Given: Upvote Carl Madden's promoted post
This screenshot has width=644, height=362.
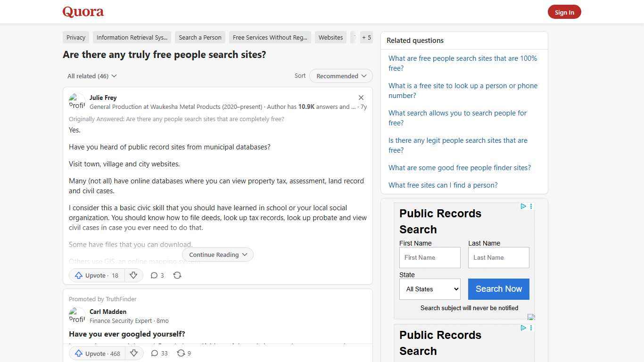Looking at the screenshot, I should pyautogui.click(x=96, y=353).
